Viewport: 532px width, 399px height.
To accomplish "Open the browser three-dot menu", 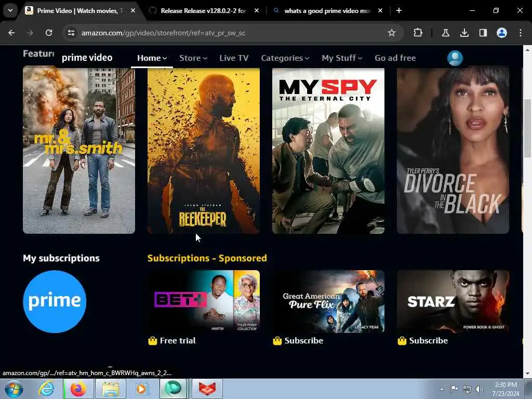I will point(521,33).
